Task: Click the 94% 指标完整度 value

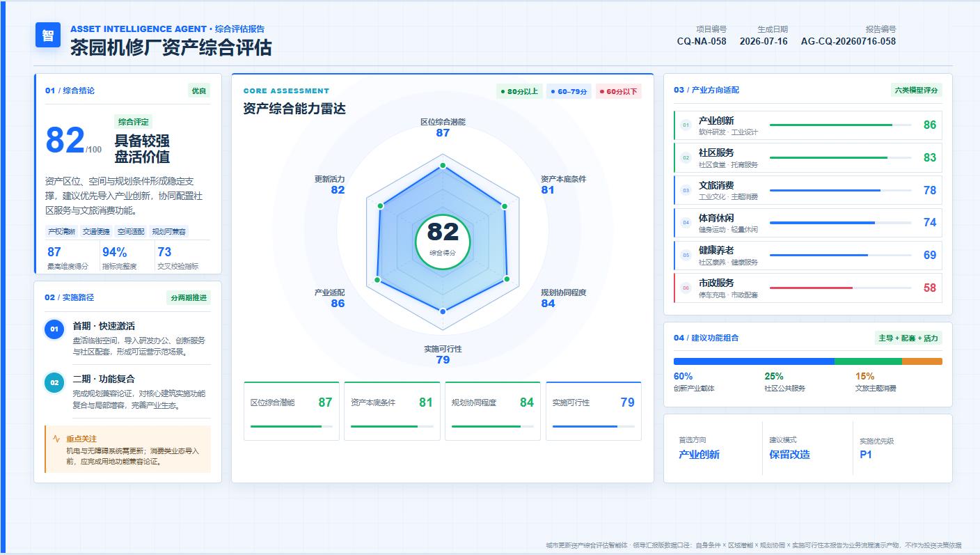Action: pyautogui.click(x=115, y=252)
